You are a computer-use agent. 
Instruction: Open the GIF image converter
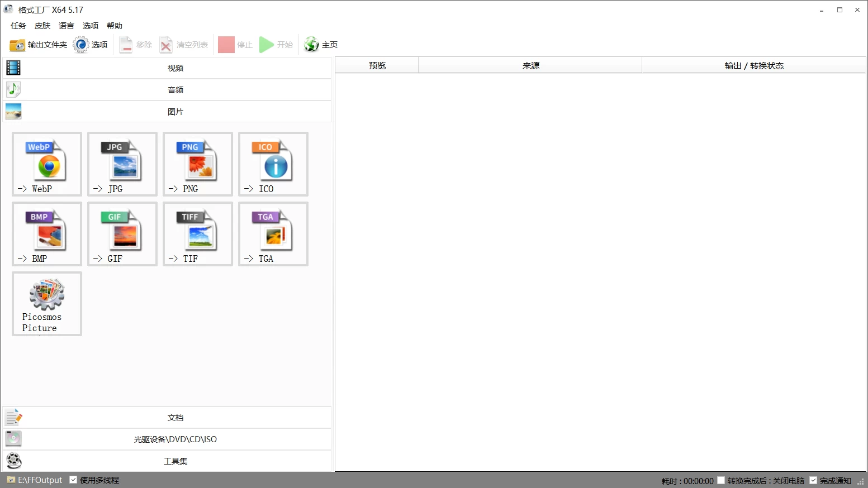coord(122,234)
